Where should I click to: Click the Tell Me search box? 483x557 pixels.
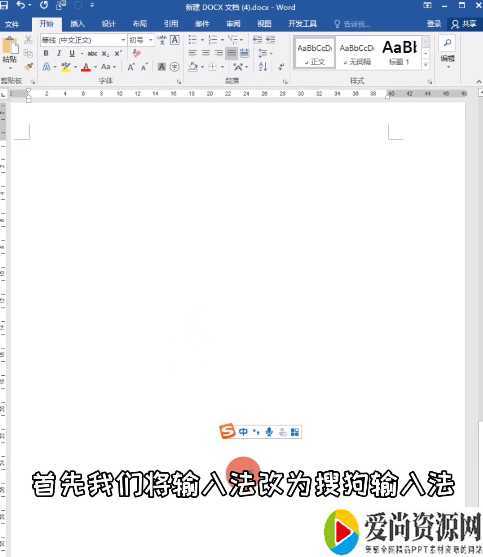click(353, 24)
